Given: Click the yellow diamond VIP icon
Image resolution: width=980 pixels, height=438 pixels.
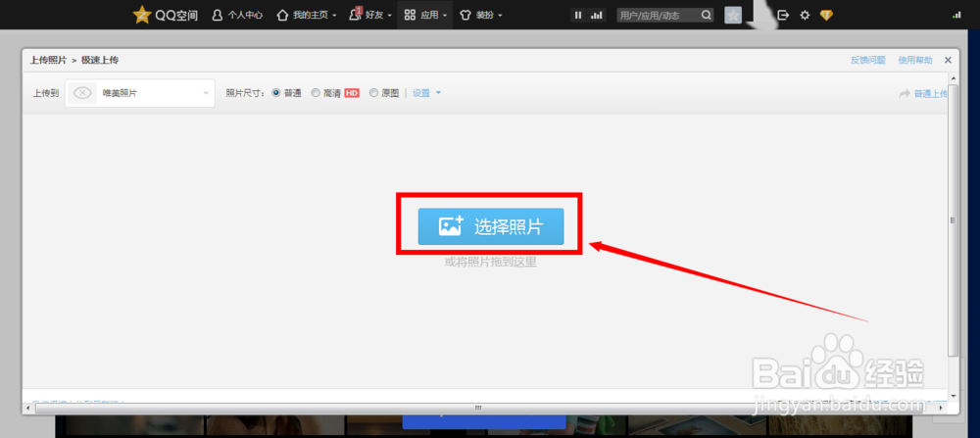Looking at the screenshot, I should (x=826, y=15).
